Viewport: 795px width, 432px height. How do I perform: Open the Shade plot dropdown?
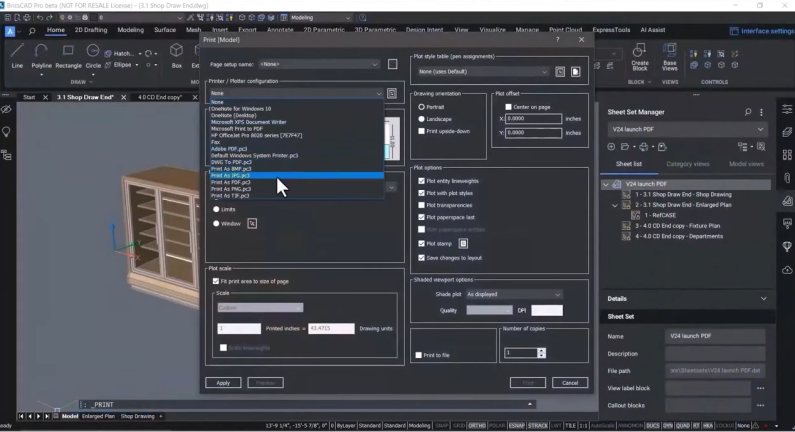tap(514, 295)
